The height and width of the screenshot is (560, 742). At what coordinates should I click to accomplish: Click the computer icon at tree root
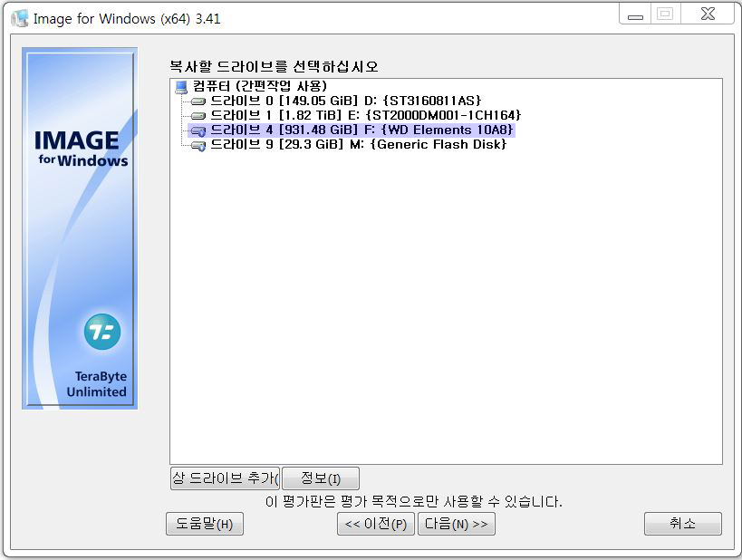tap(181, 87)
